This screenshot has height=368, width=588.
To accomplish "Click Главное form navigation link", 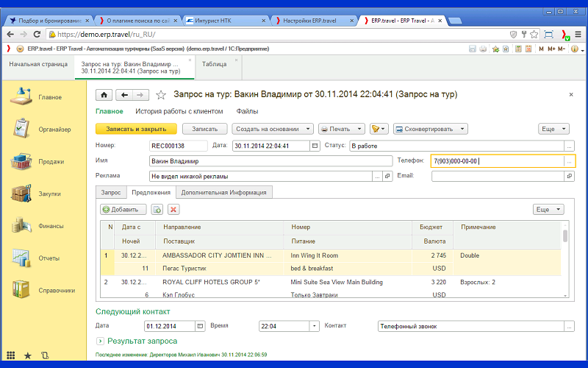I will (x=109, y=111).
